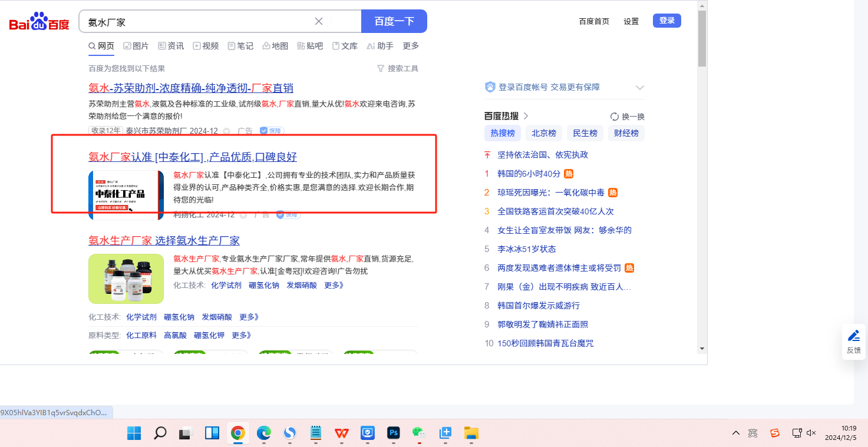Click the 反馈 feedback pencil icon

tap(853, 336)
